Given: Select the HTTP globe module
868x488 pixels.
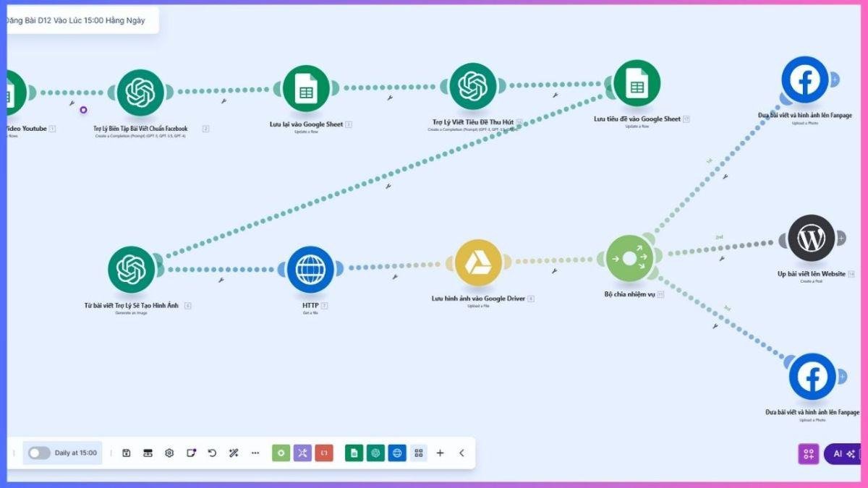Looking at the screenshot, I should coord(310,270).
